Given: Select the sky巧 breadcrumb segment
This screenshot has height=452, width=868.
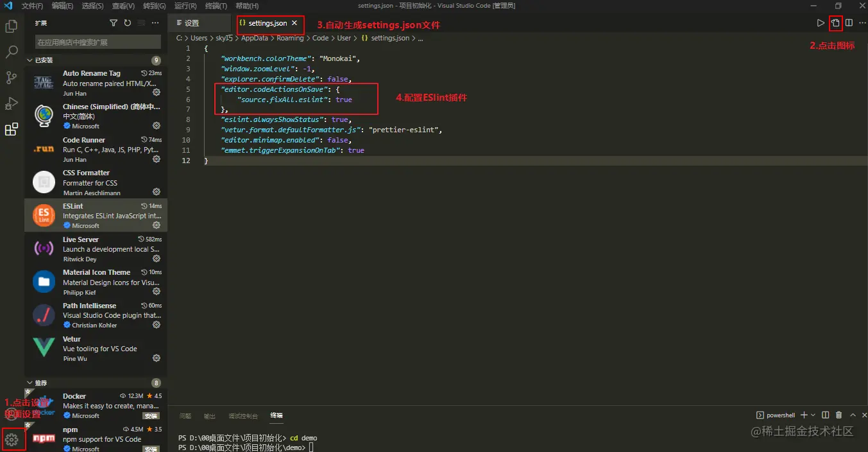Looking at the screenshot, I should coord(225,39).
